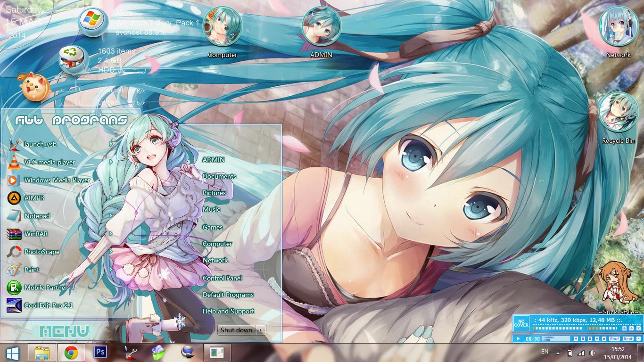The image size is (644, 362).
Task: Expand the WinRAR submenu arrow
Action: [111, 234]
